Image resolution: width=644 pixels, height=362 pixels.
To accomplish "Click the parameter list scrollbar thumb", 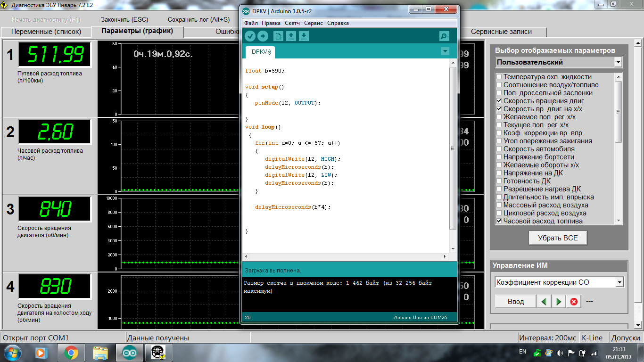I will (x=619, y=112).
